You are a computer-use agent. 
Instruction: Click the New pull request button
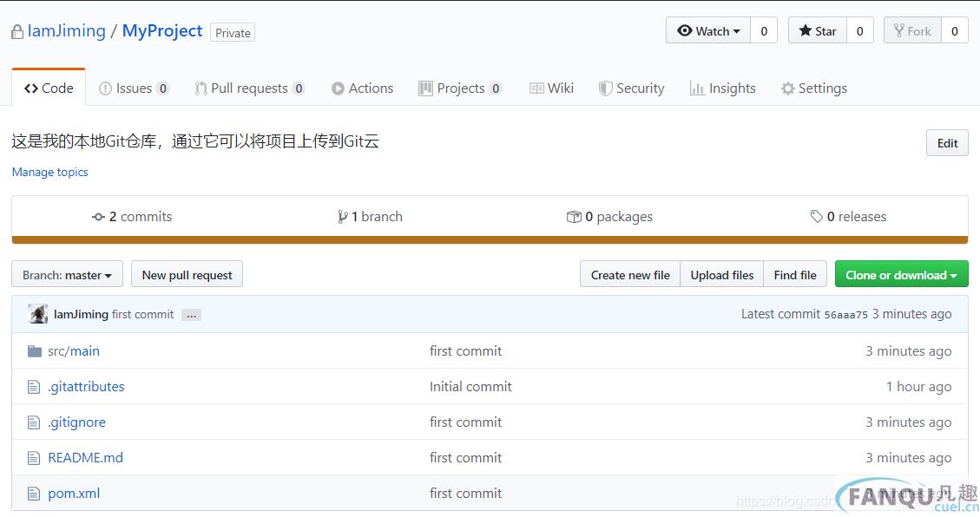pyautogui.click(x=187, y=275)
